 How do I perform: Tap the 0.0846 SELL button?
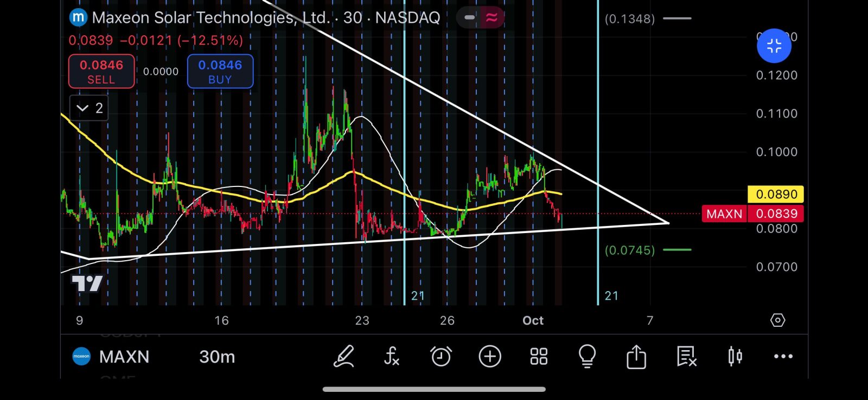tap(101, 71)
